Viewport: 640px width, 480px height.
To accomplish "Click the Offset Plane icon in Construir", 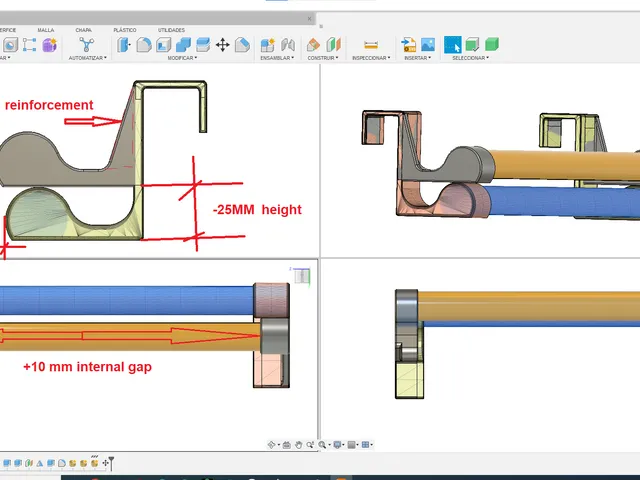I will tap(313, 44).
